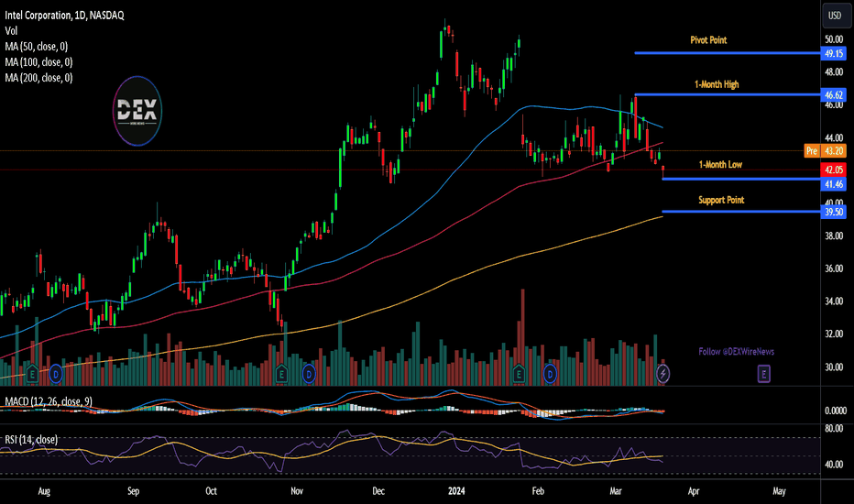Open the dividend D marker above Nov

click(x=309, y=374)
